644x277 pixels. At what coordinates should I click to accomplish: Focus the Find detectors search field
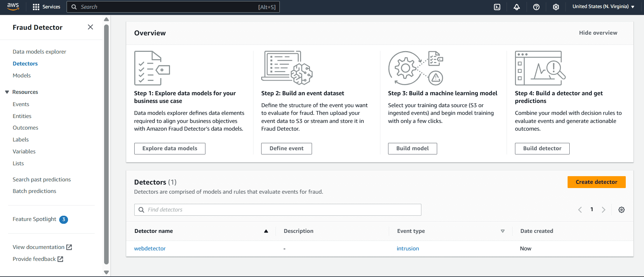[278, 210]
